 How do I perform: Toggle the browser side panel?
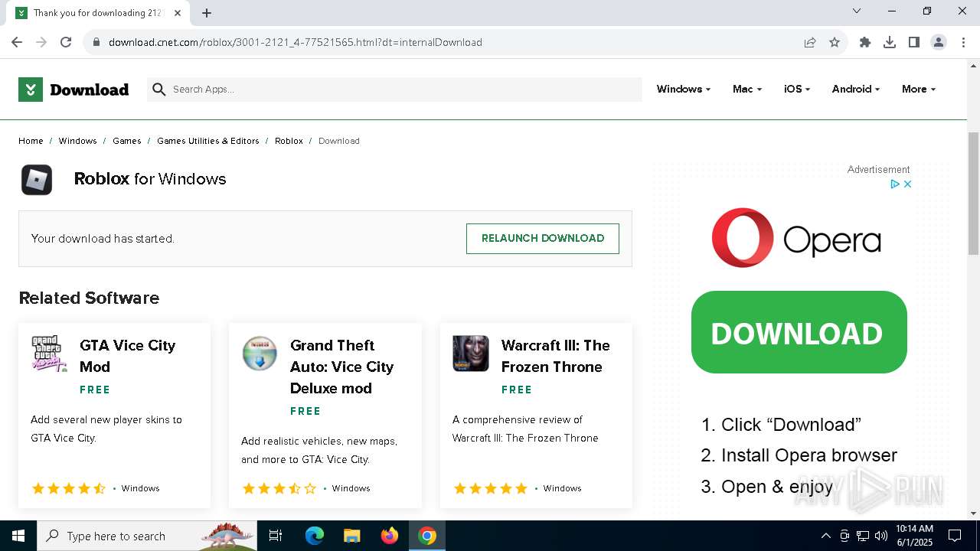[914, 42]
